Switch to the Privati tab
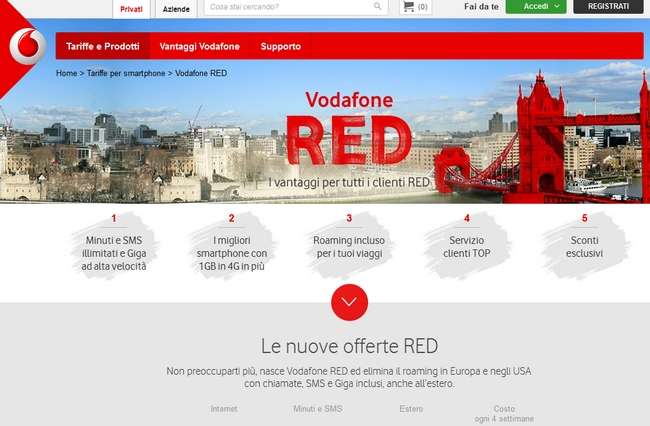 coord(131,9)
